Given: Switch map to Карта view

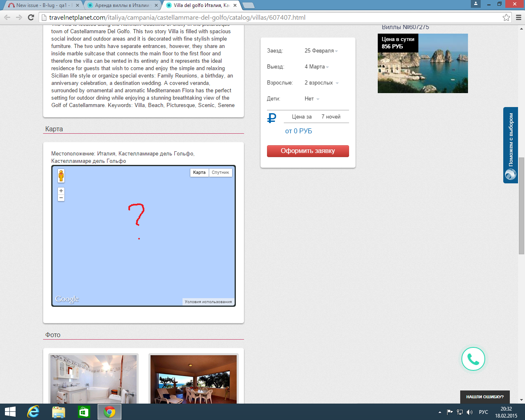Looking at the screenshot, I should [x=199, y=173].
